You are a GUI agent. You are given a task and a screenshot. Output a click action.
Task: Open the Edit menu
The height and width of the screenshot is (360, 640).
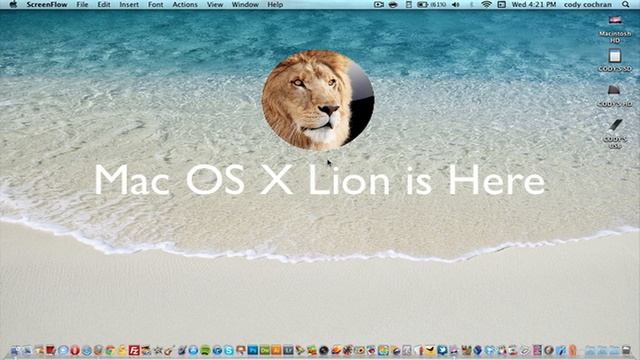point(104,4)
